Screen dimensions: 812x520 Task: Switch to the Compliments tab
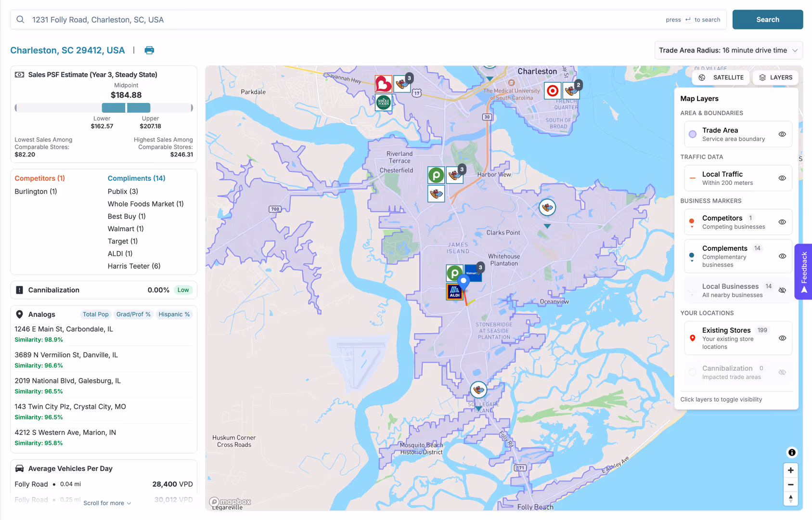coord(136,178)
